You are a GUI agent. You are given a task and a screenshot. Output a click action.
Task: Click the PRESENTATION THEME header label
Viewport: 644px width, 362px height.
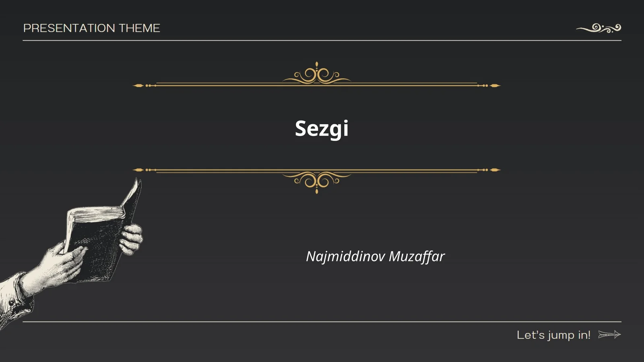(92, 28)
